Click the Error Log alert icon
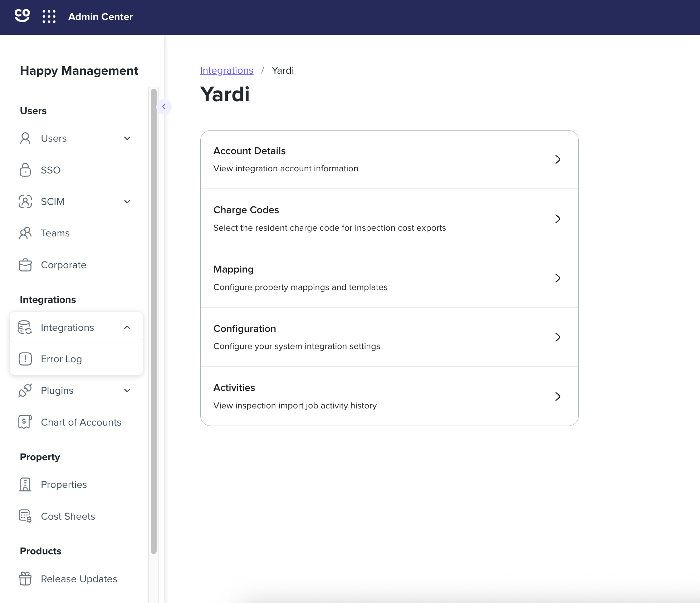 tap(25, 359)
